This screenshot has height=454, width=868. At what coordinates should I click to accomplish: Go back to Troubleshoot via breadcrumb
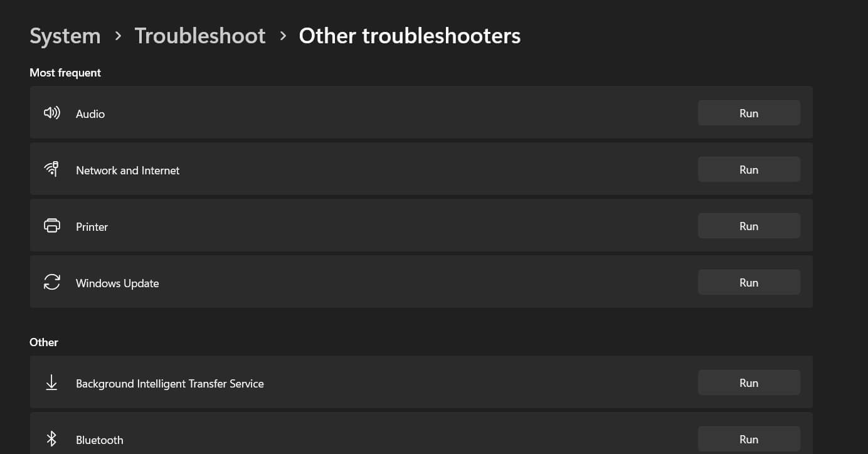pos(200,36)
